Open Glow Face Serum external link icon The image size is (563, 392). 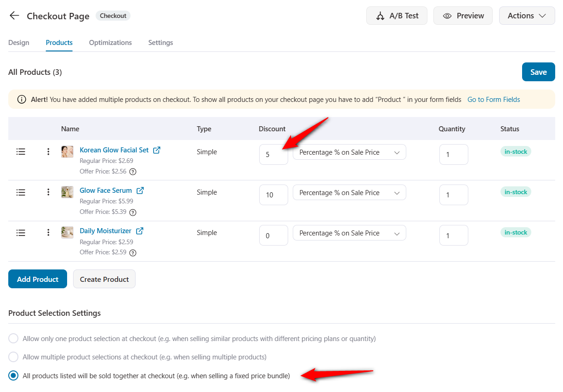coord(140,190)
